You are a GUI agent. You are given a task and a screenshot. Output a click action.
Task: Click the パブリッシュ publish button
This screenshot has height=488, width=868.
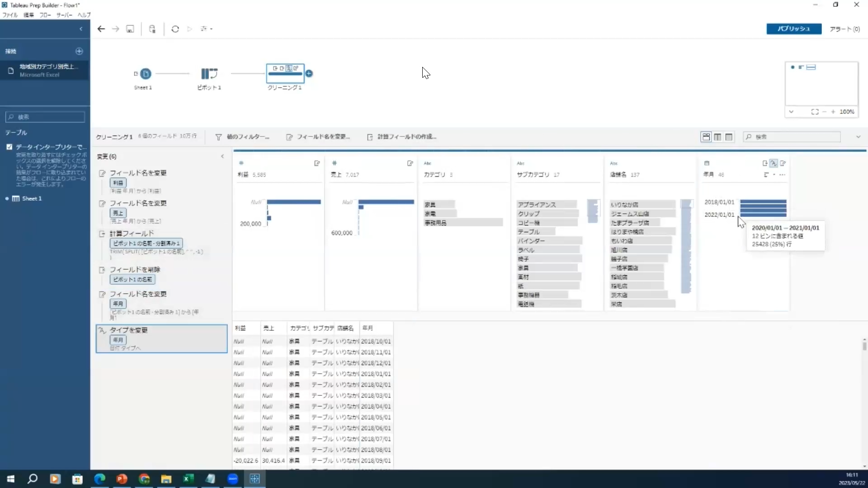click(x=794, y=28)
